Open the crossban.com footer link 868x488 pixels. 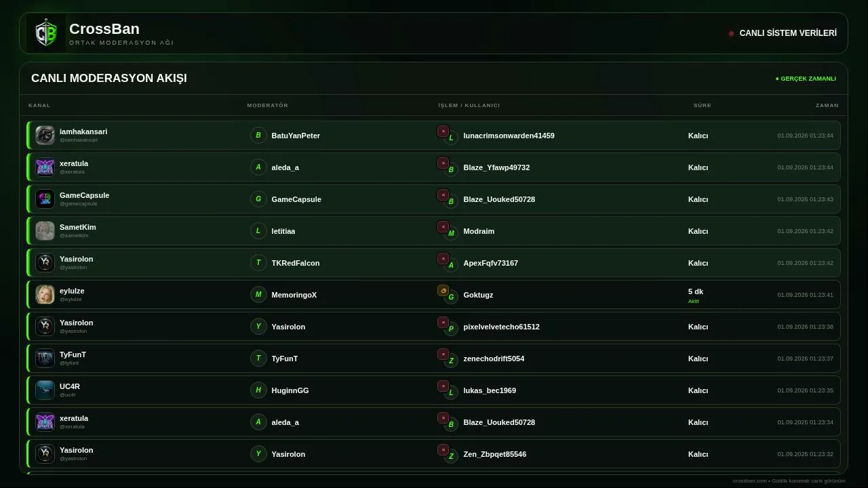pos(749,481)
